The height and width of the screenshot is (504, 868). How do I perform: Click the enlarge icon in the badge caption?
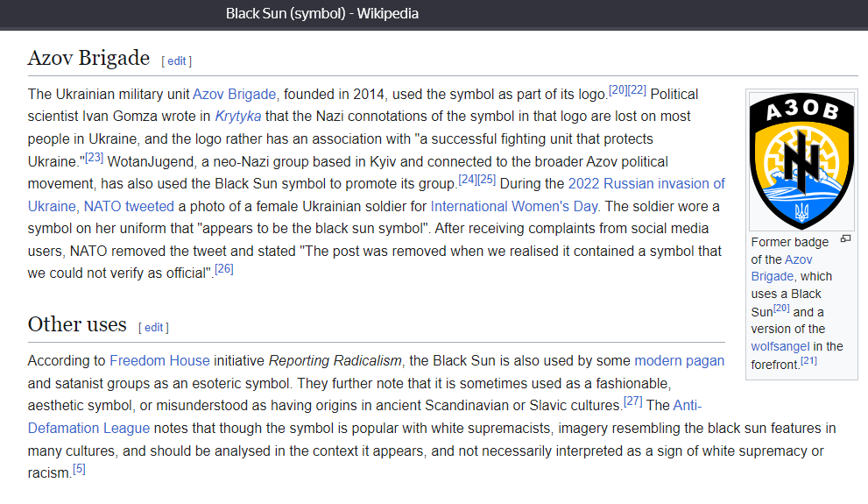(x=845, y=238)
